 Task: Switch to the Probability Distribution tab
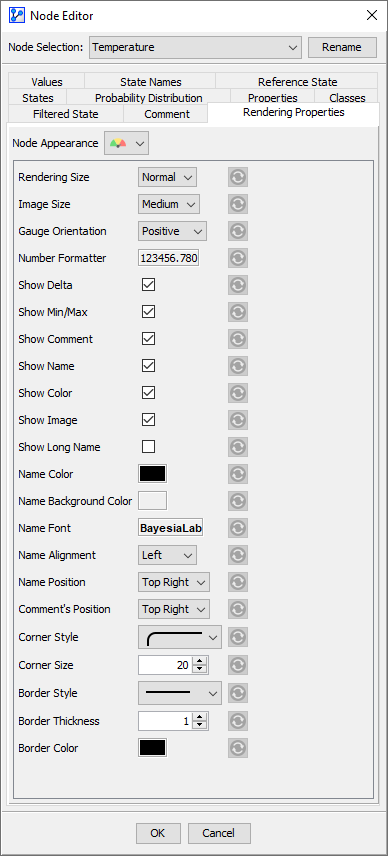point(148,98)
